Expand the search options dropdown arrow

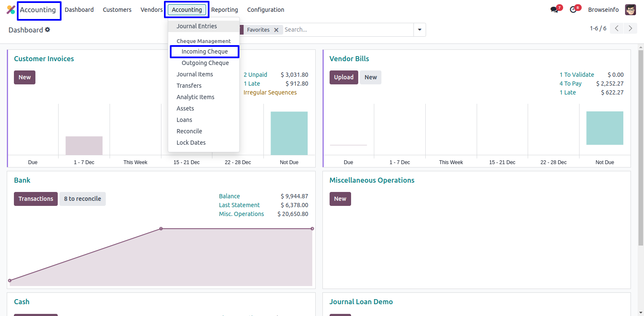(419, 30)
